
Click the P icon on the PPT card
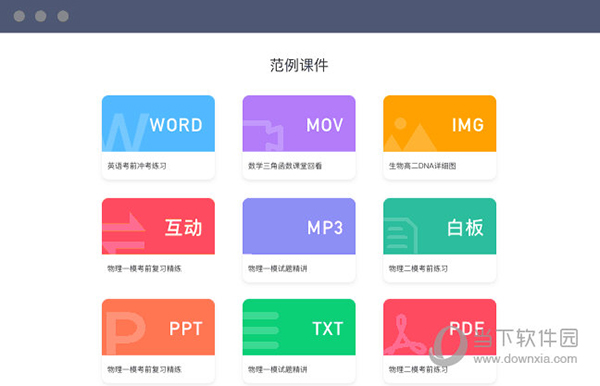126,333
